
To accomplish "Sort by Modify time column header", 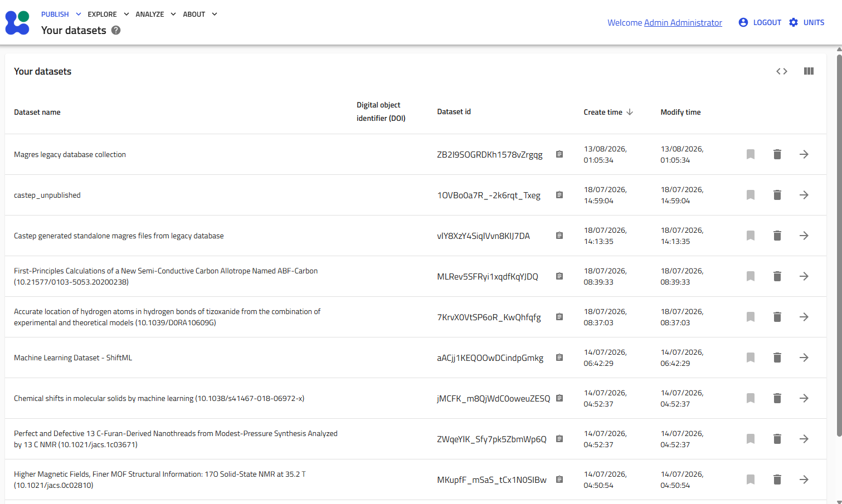I will (x=680, y=112).
